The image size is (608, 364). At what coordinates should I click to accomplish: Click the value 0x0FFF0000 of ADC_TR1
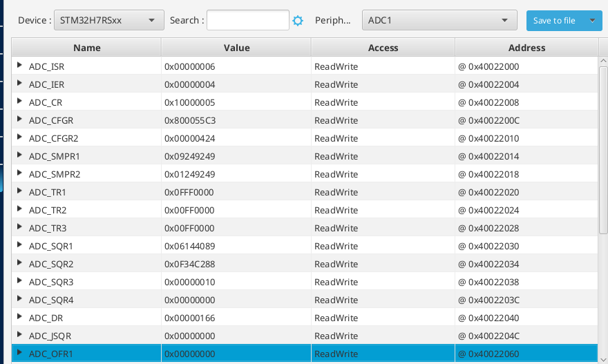pyautogui.click(x=189, y=192)
